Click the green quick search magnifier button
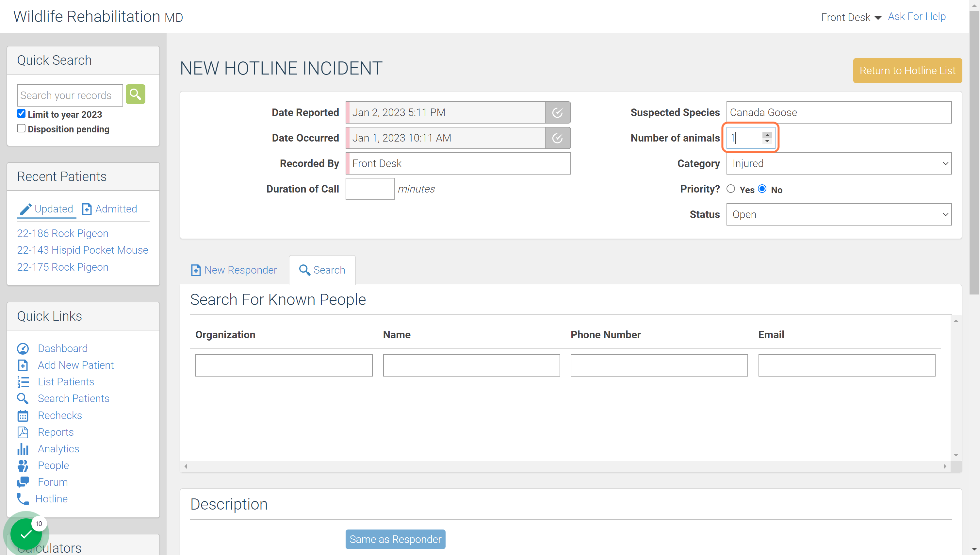Image resolution: width=980 pixels, height=555 pixels. point(135,94)
